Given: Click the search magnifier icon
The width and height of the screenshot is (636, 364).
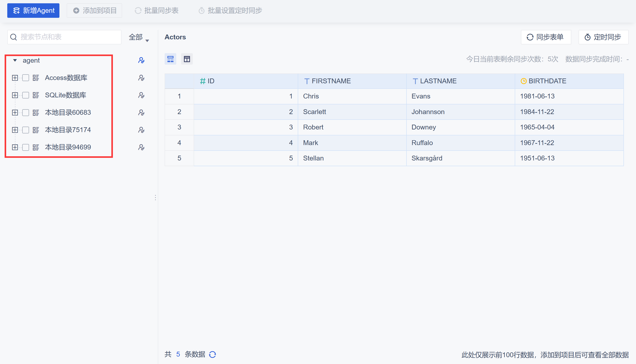Looking at the screenshot, I should (x=13, y=37).
